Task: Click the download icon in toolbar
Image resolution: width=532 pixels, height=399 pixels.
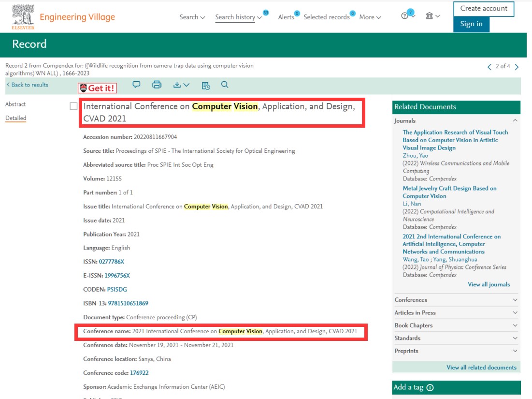Action: 177,85
